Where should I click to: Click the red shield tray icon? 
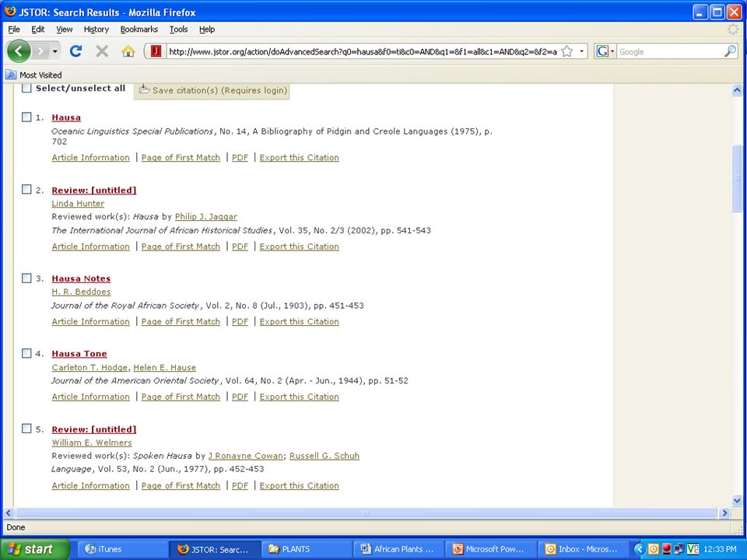[667, 549]
